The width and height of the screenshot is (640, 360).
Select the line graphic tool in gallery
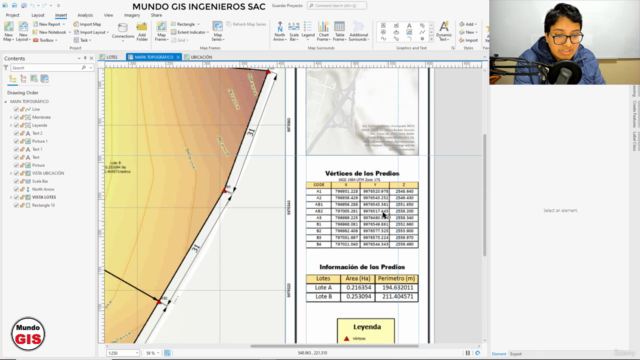[x=422, y=32]
